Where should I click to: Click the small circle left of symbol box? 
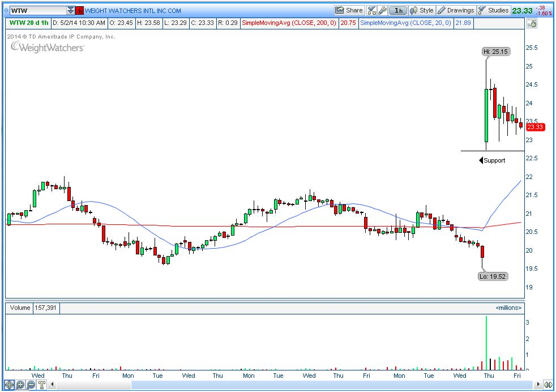coord(6,11)
